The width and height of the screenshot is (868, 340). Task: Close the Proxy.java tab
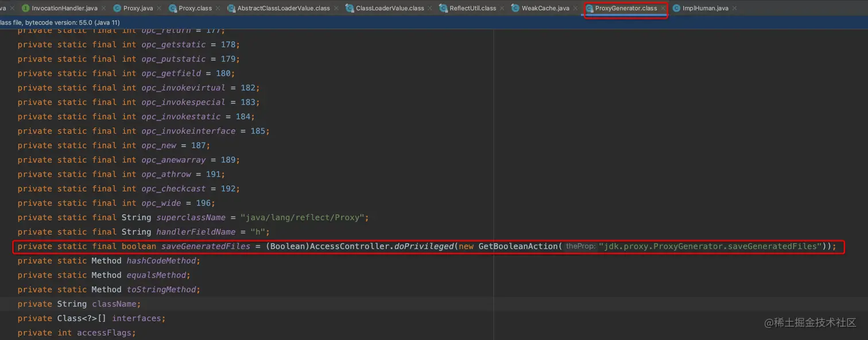click(160, 9)
